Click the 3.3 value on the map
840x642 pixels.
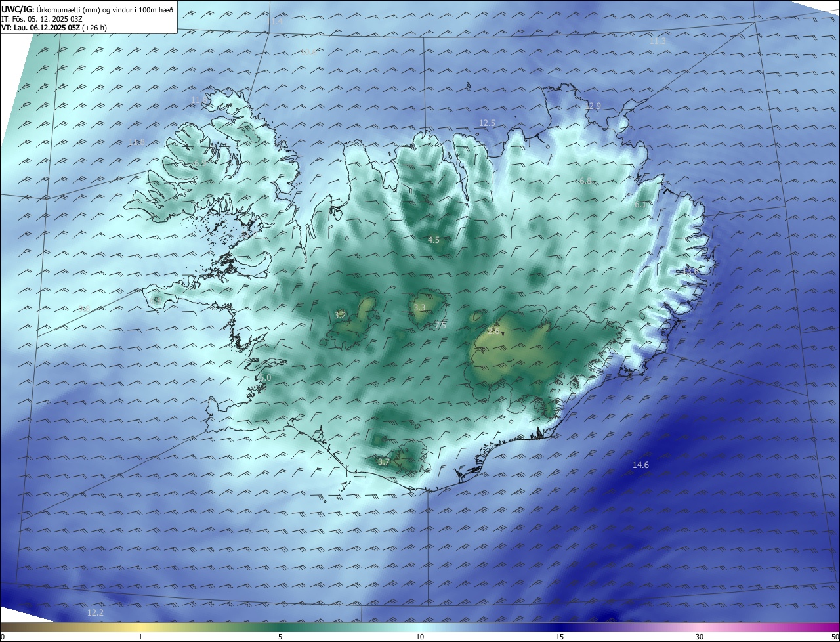419,307
